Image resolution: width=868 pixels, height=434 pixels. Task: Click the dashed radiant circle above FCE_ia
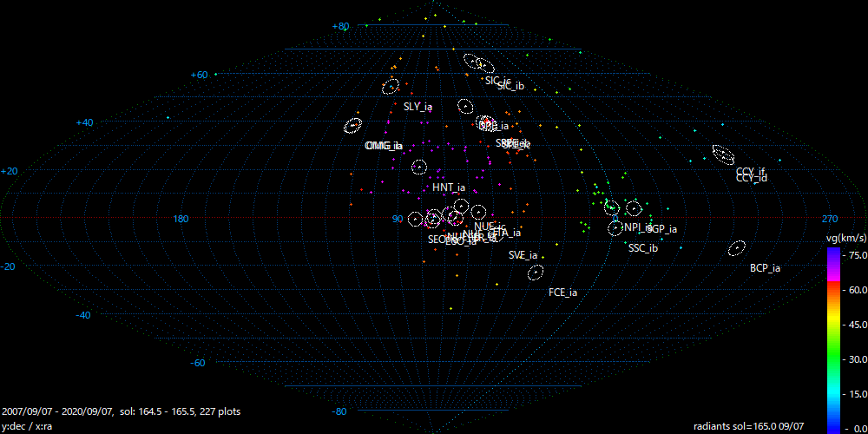536,273
